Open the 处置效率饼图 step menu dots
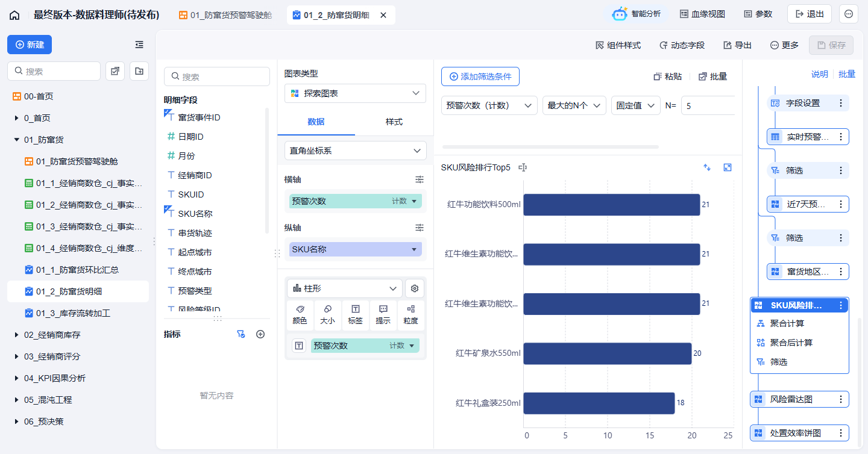This screenshot has height=454, width=868. (x=841, y=433)
